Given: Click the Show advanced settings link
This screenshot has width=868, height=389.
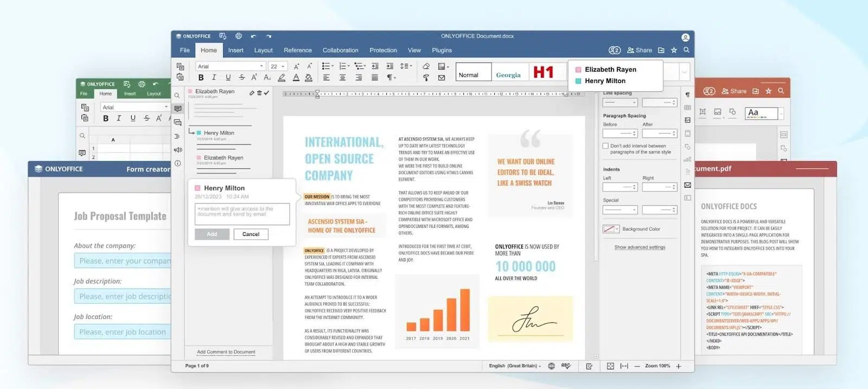Looking at the screenshot, I should tap(640, 247).
